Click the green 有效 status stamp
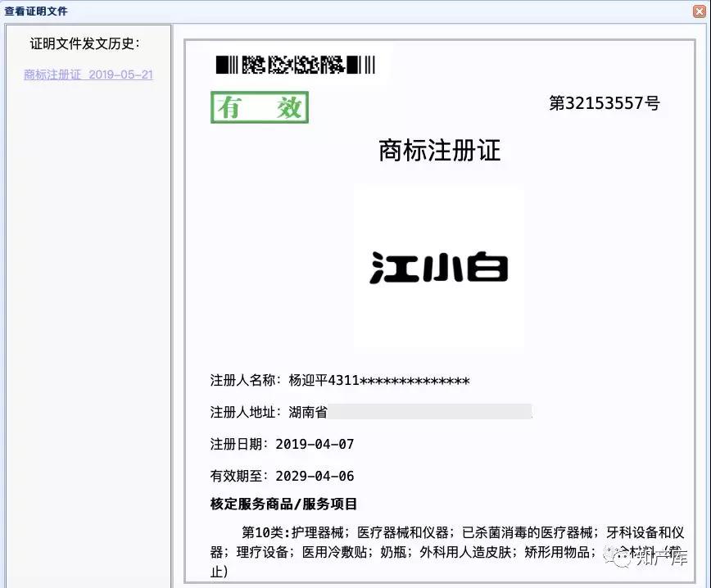711x588 pixels. [260, 107]
